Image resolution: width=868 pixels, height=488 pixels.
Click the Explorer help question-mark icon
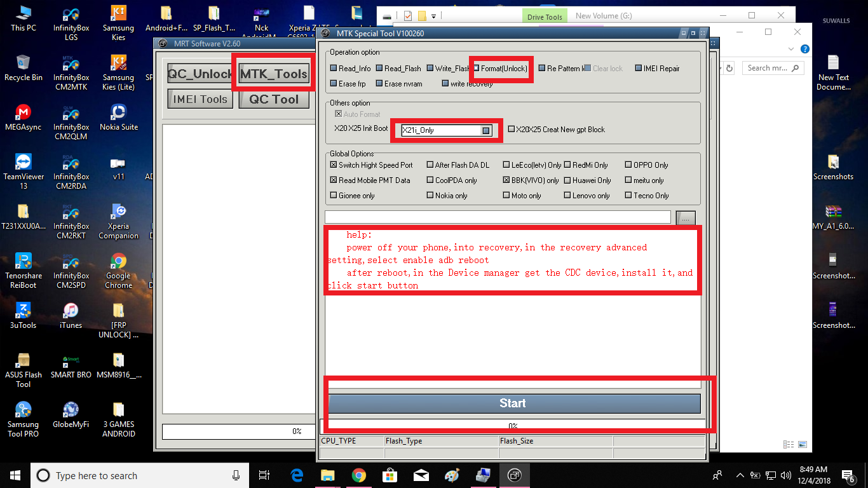pos(804,49)
